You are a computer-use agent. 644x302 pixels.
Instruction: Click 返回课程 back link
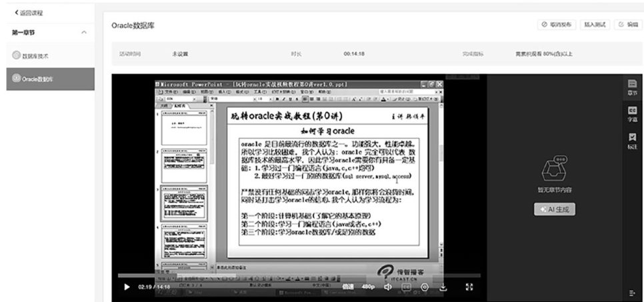pyautogui.click(x=27, y=13)
